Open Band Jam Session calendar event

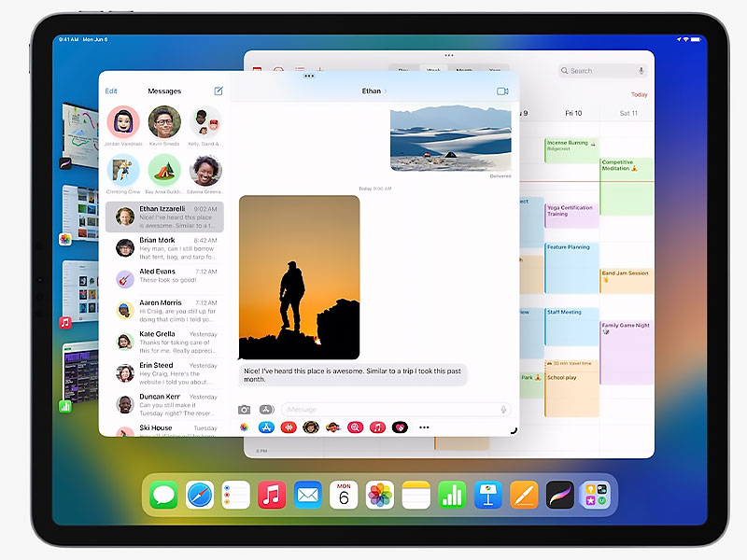point(626,281)
